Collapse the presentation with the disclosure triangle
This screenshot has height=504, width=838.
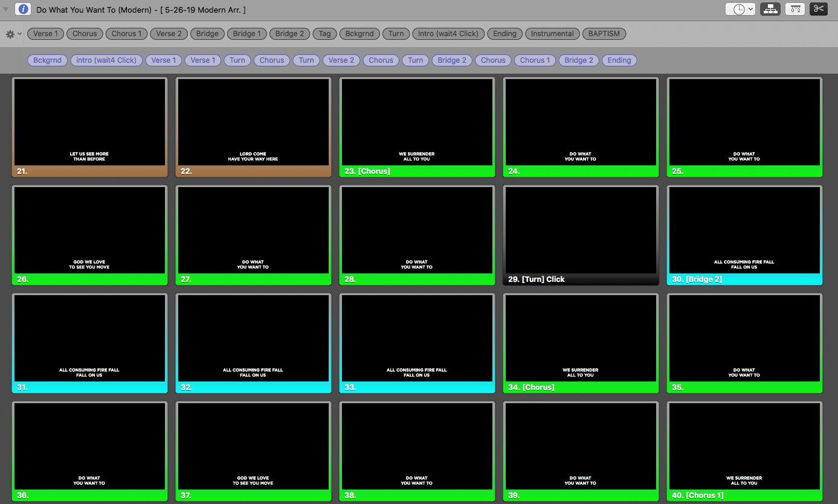pyautogui.click(x=7, y=10)
